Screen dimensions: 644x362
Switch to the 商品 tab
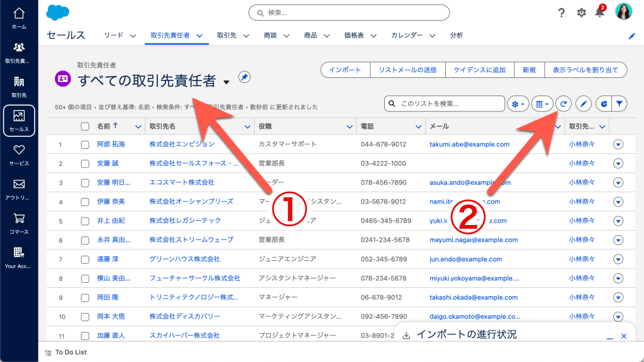pyautogui.click(x=311, y=35)
